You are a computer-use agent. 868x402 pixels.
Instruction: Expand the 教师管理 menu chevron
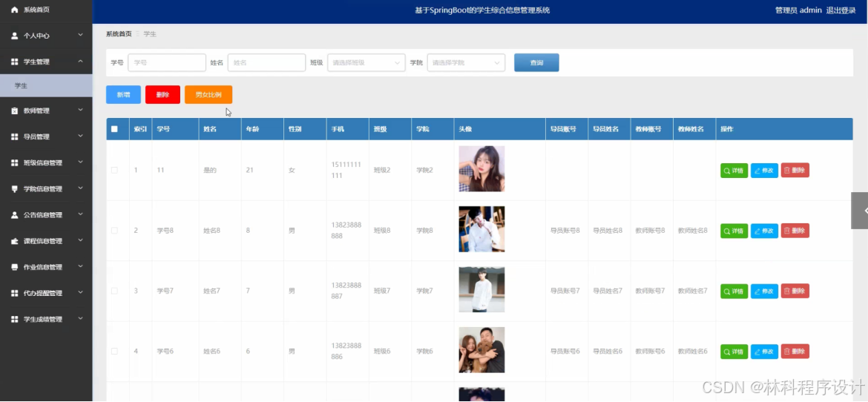(x=80, y=111)
